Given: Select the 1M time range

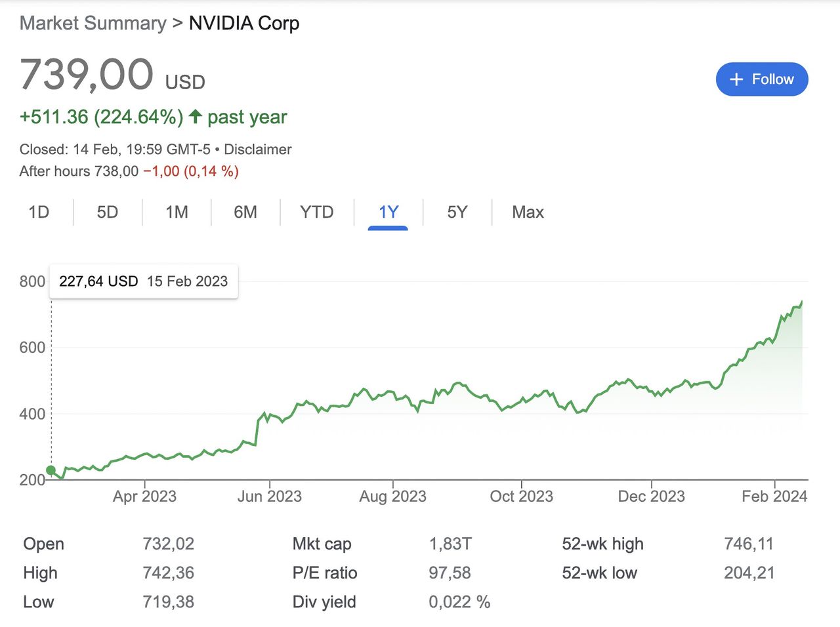Looking at the screenshot, I should [177, 212].
